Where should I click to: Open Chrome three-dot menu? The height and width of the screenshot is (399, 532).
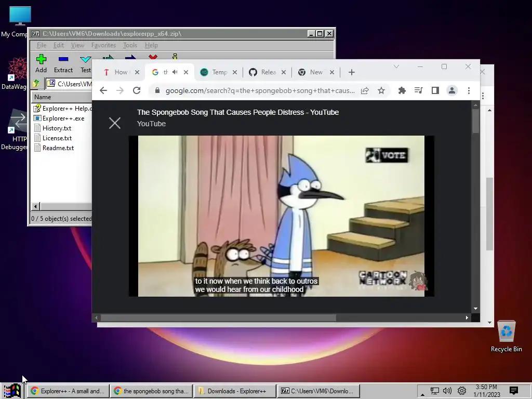click(x=469, y=90)
